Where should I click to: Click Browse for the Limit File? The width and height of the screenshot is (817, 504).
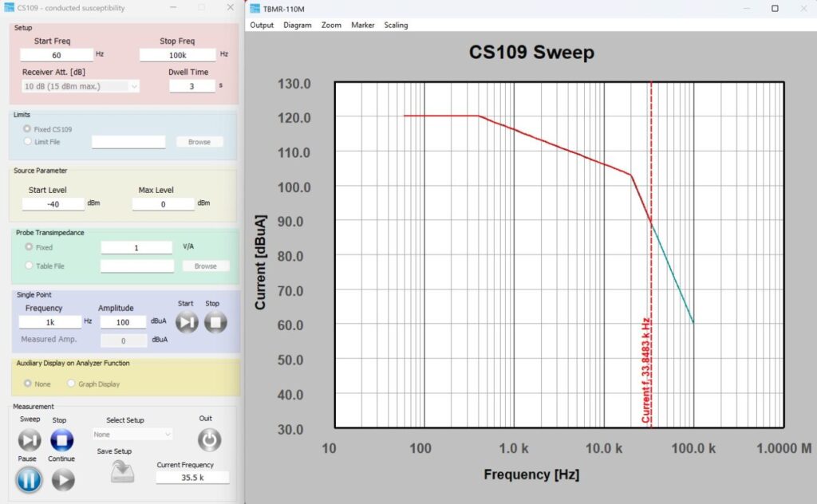[x=199, y=142]
